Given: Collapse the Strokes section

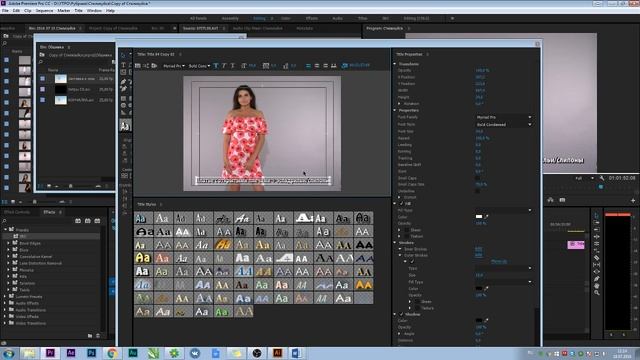Looking at the screenshot, I should coord(395,242).
